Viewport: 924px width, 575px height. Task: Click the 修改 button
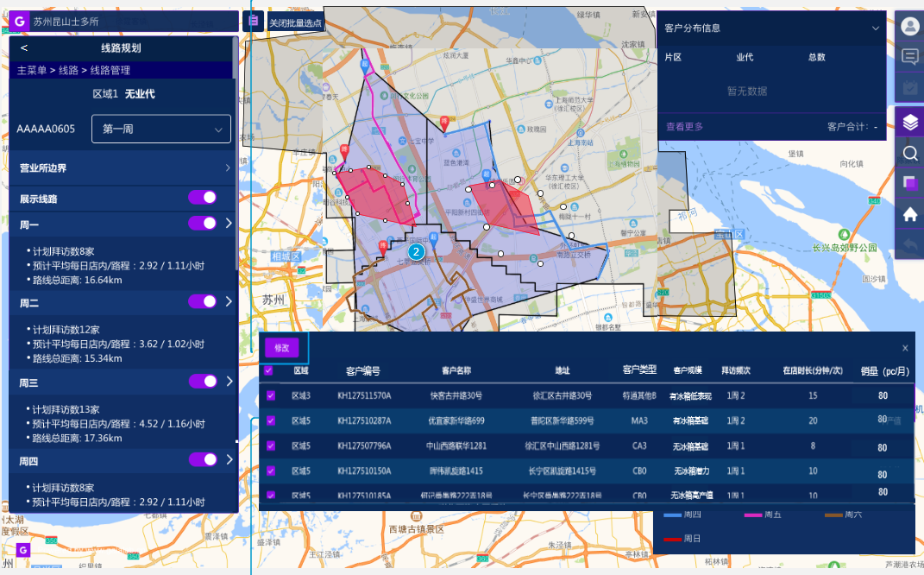281,348
